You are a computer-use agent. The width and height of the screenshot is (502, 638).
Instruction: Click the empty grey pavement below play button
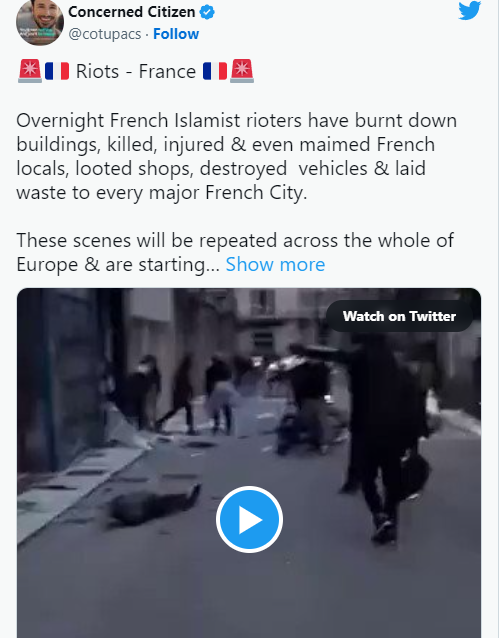point(249,594)
